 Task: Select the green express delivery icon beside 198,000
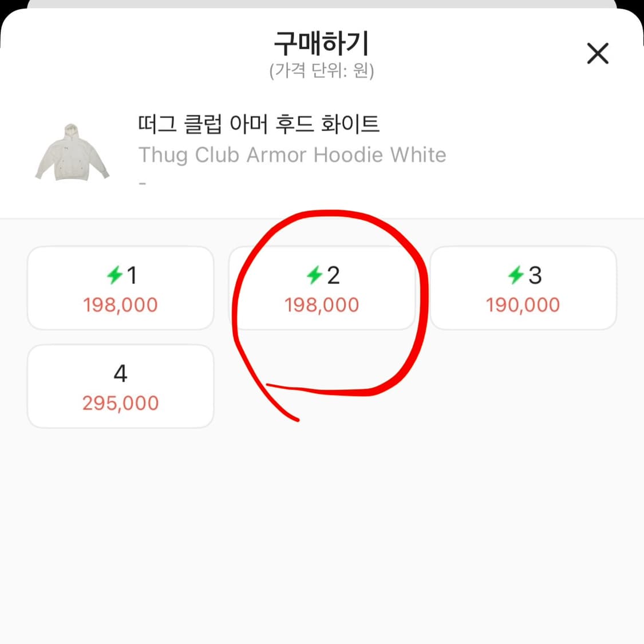click(x=117, y=275)
